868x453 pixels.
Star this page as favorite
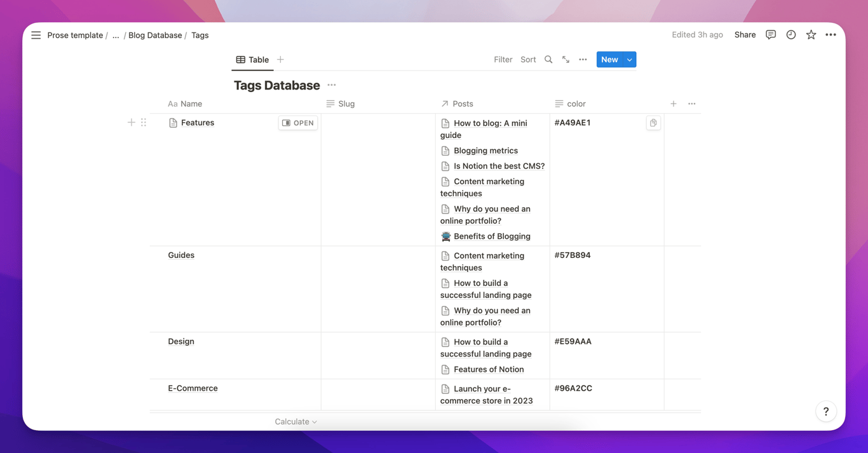pos(811,35)
